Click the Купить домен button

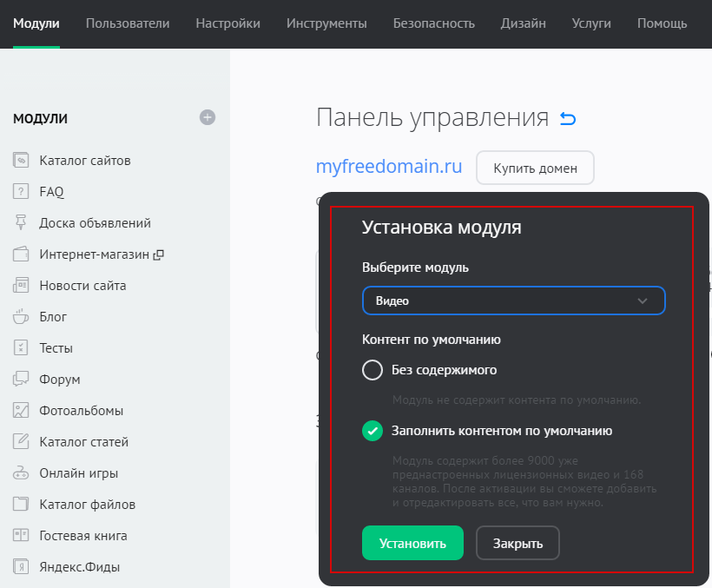(535, 168)
